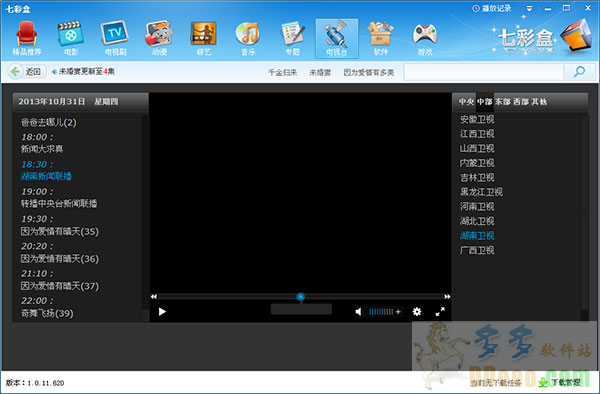Switch to the 东部 channel tab

pyautogui.click(x=503, y=101)
